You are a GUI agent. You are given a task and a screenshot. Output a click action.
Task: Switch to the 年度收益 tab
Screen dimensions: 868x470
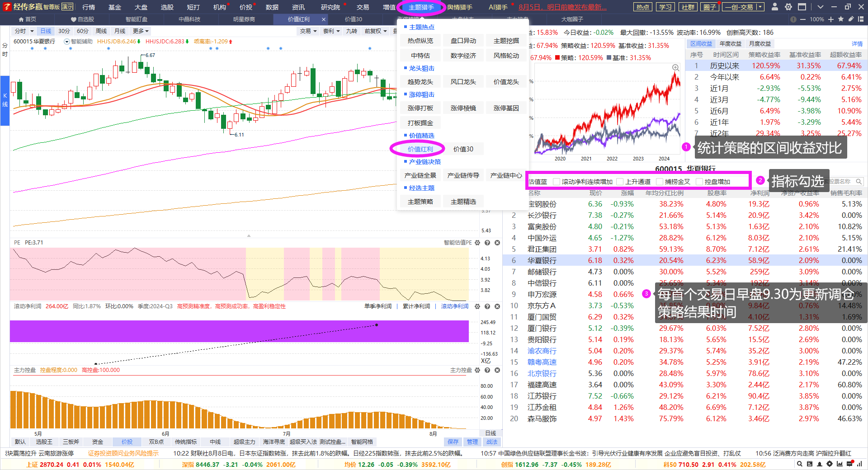tap(731, 44)
